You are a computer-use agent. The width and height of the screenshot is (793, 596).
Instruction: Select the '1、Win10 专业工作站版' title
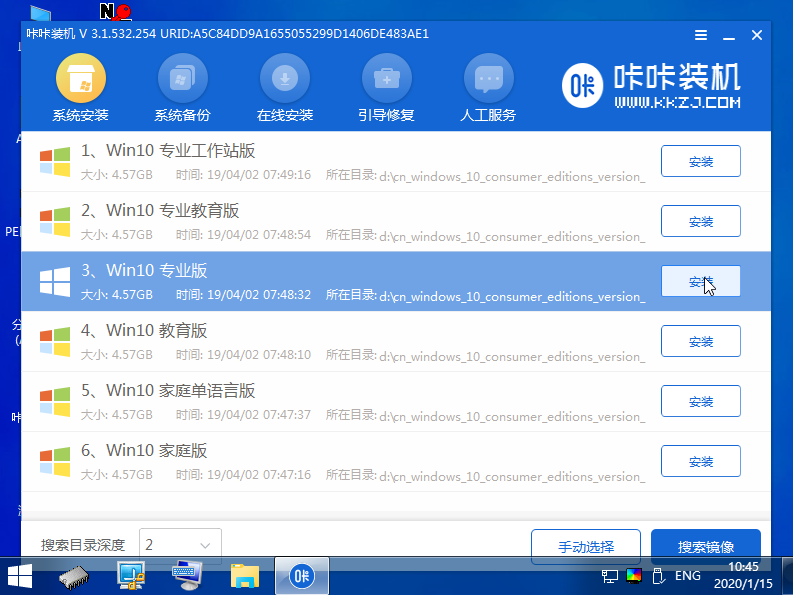click(168, 151)
